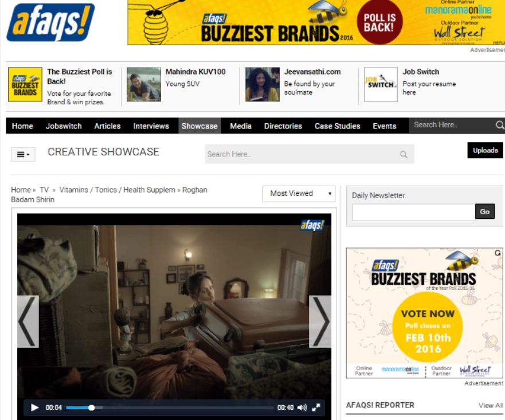
Task: Open the Most Viewed sort dropdown
Action: click(x=299, y=194)
